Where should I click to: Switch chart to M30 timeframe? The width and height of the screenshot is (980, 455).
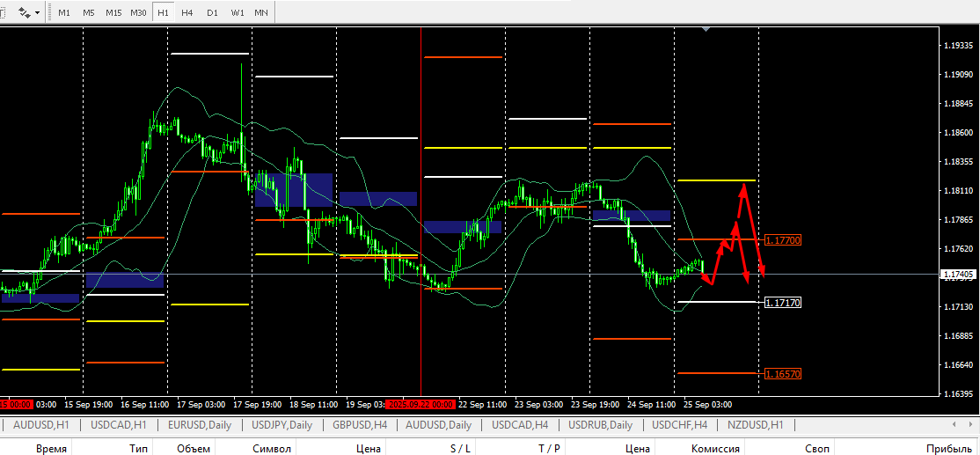click(x=139, y=11)
